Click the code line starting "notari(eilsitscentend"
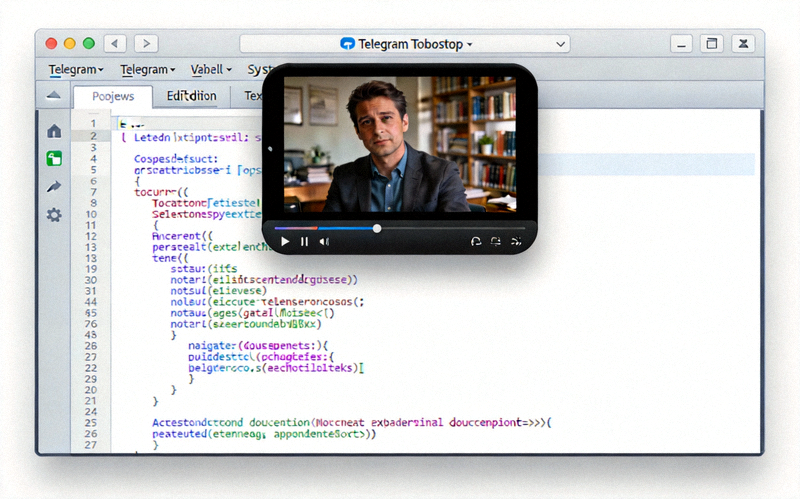This screenshot has width=800, height=499. (264, 280)
